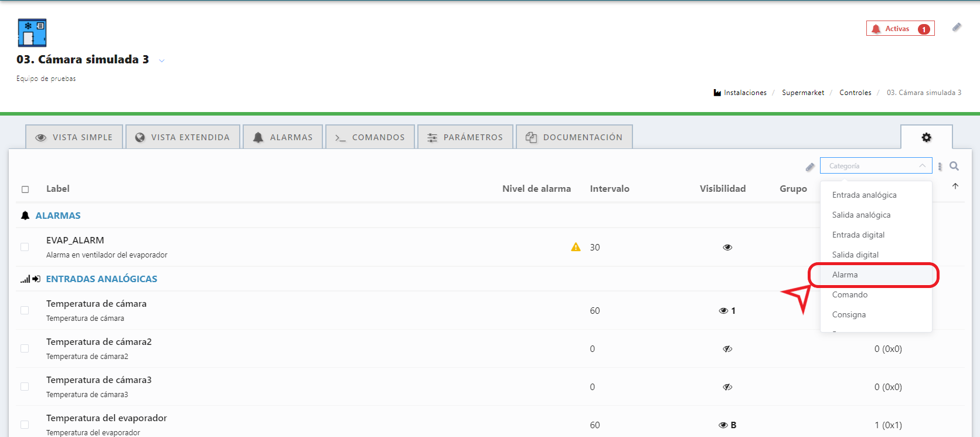This screenshot has height=437, width=980.
Task: Click the pencil icon beside Categoría
Action: tap(810, 167)
